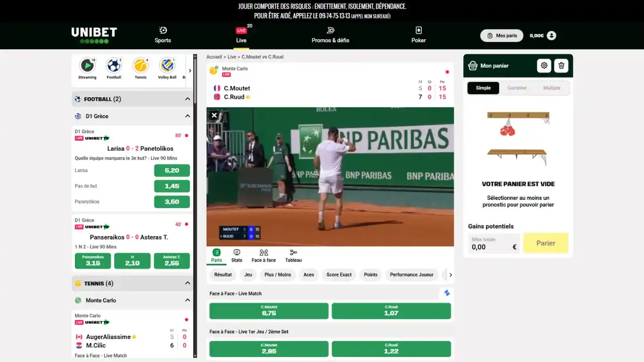Go to Accueil breadcrumb link
644x362 pixels.
pos(214,57)
